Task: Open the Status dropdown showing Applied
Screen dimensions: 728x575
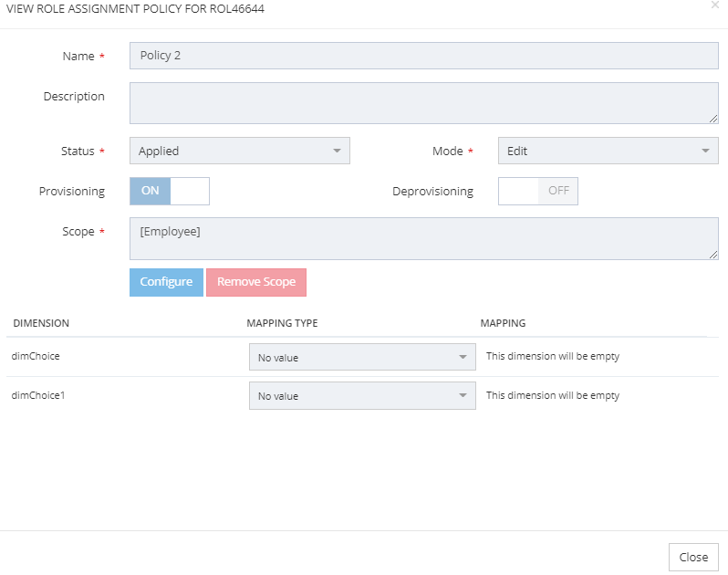Action: point(240,151)
